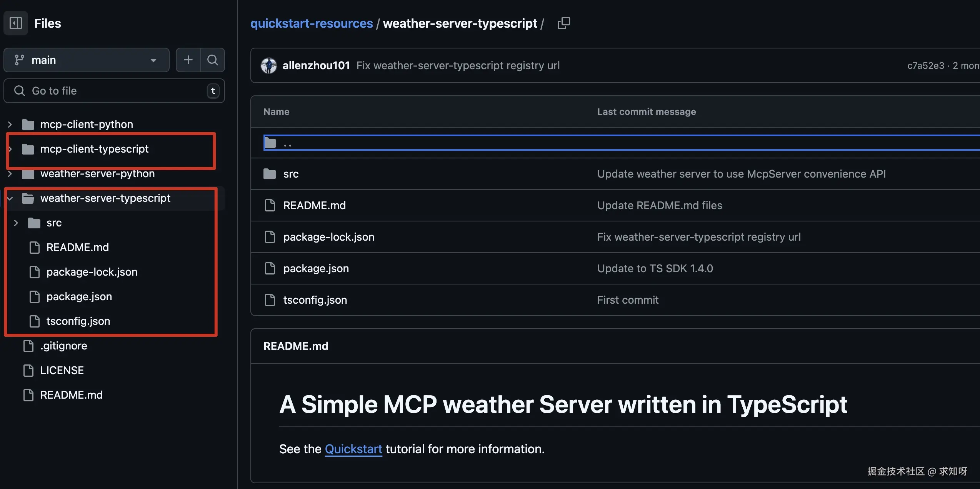The height and width of the screenshot is (489, 980).
Task: Open the quickstart-resources breadcrumb link
Action: click(311, 23)
